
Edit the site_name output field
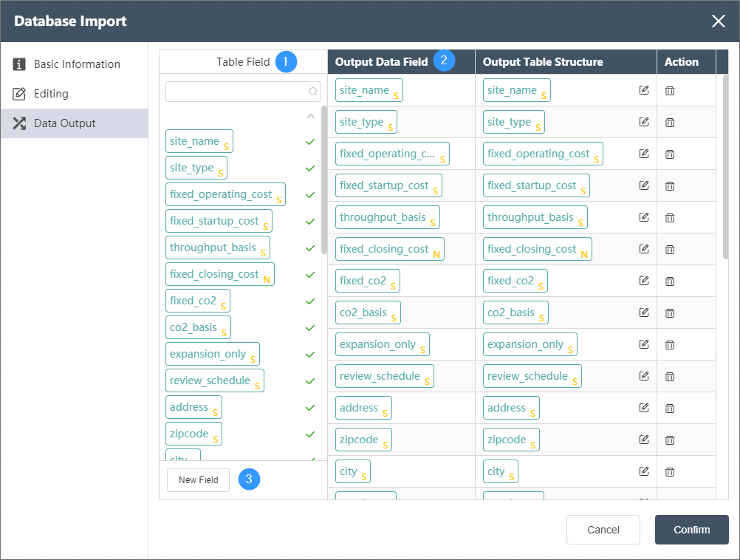(644, 90)
